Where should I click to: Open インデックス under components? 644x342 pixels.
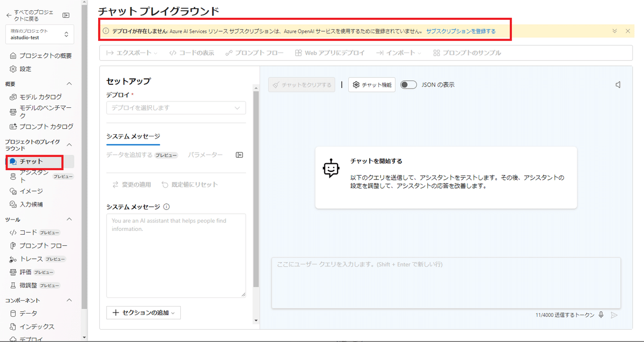pyautogui.click(x=32, y=326)
